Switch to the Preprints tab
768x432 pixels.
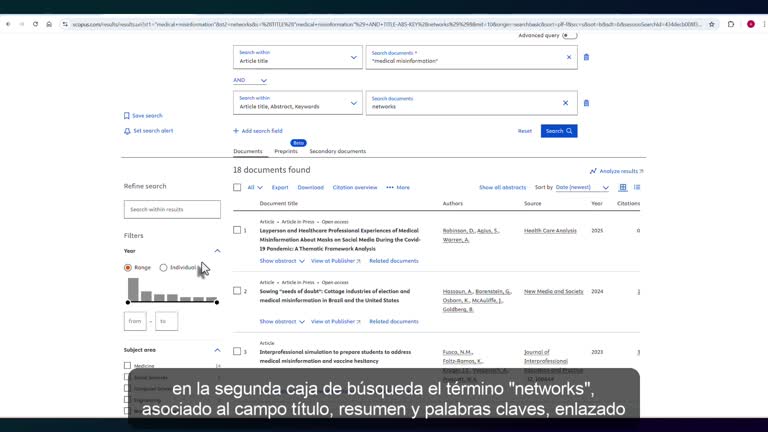[x=286, y=151]
